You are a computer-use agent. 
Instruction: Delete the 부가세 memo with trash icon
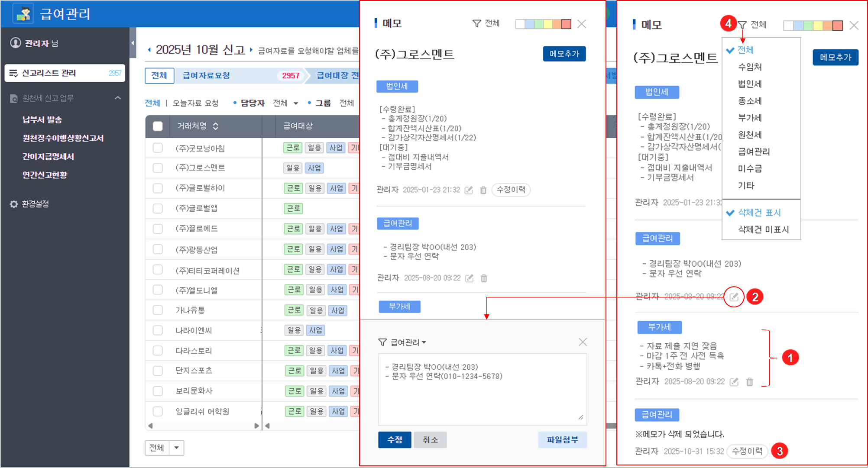(750, 382)
